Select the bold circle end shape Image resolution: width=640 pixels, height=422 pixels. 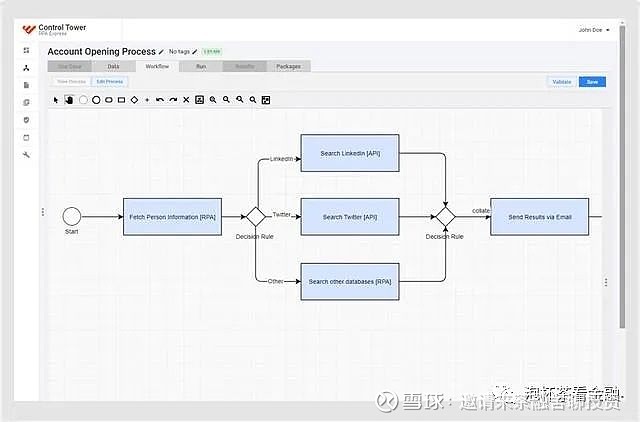click(96, 100)
